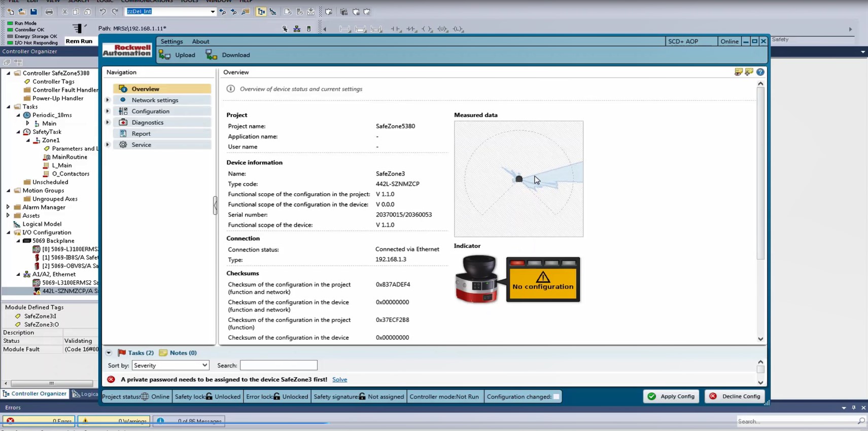Click the No configuration indicator display
The image size is (868, 431).
click(x=543, y=279)
